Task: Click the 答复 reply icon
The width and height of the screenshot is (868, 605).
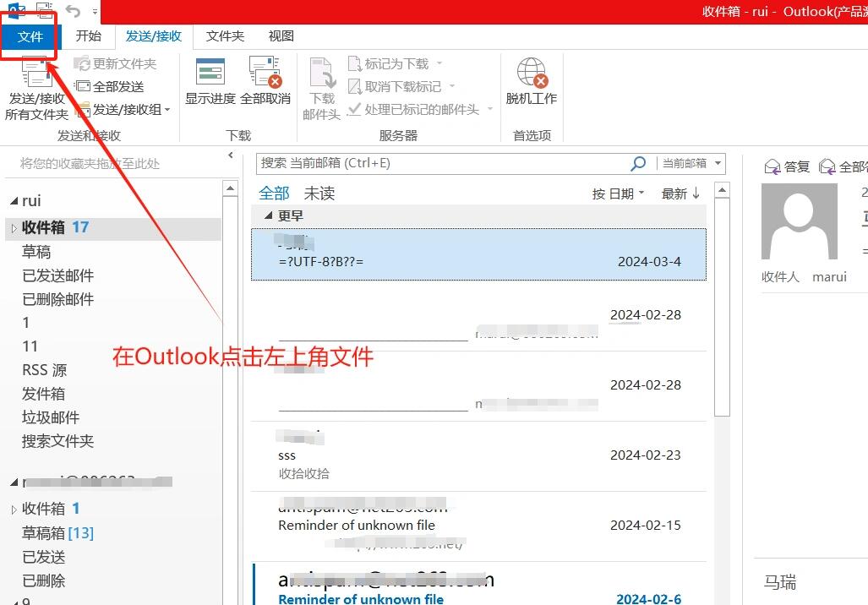Action: pyautogui.click(x=772, y=167)
